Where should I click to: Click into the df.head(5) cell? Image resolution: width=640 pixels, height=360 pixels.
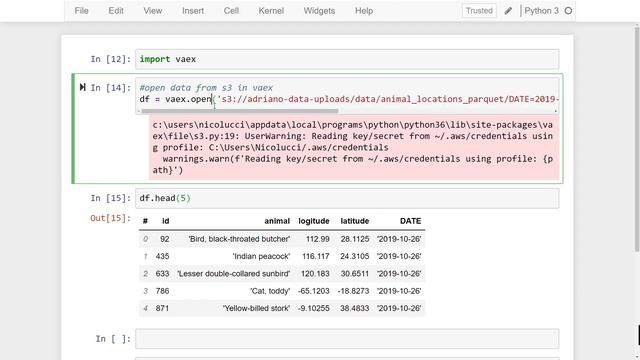[x=347, y=198]
